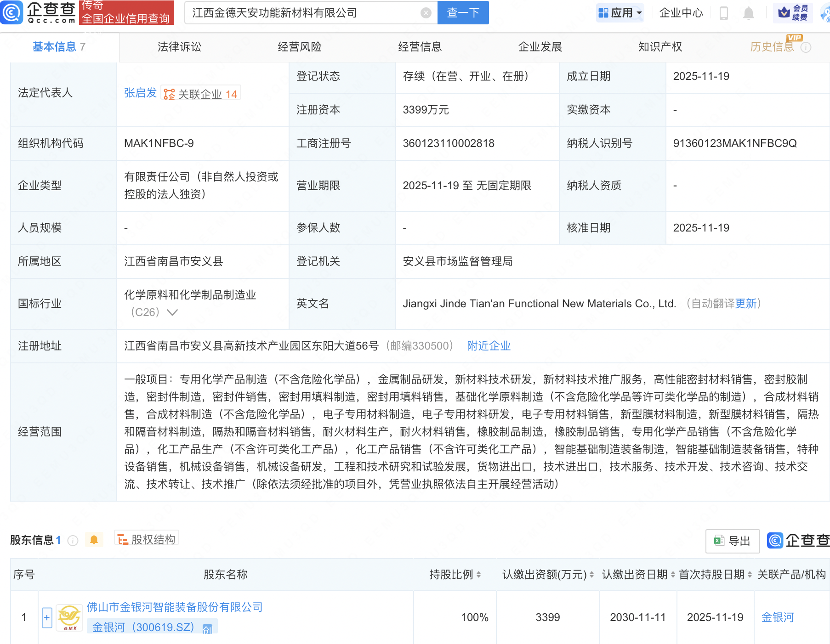This screenshot has height=644, width=830.
Task: Open the 关联企业 icon next to 张启发
Action: [x=170, y=93]
